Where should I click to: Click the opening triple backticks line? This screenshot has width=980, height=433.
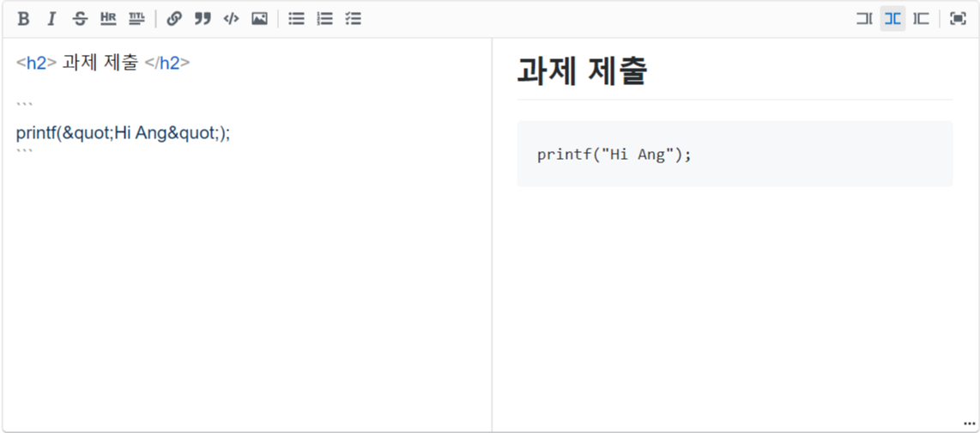point(24,105)
